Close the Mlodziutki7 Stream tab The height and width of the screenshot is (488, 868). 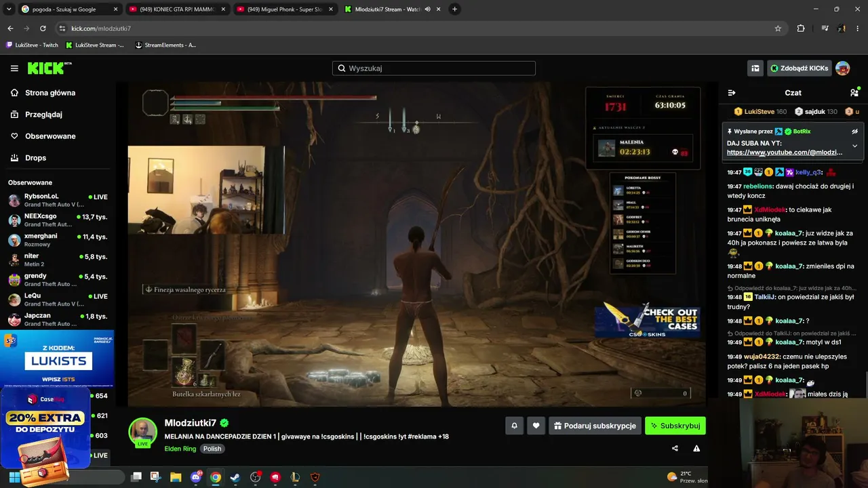tap(439, 9)
